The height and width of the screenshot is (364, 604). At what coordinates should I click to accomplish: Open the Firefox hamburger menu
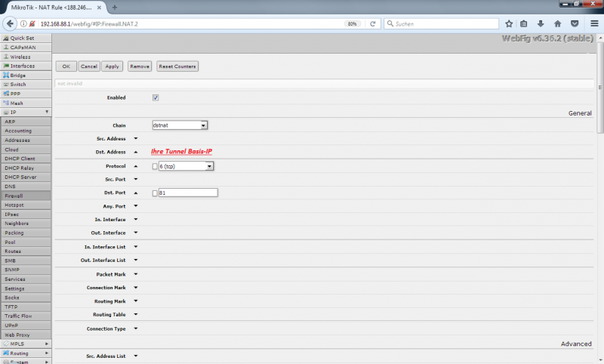click(x=594, y=23)
